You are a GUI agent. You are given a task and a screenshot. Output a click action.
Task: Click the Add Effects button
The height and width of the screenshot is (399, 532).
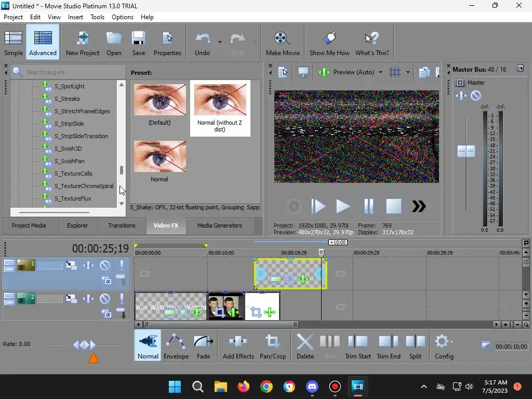(238, 346)
